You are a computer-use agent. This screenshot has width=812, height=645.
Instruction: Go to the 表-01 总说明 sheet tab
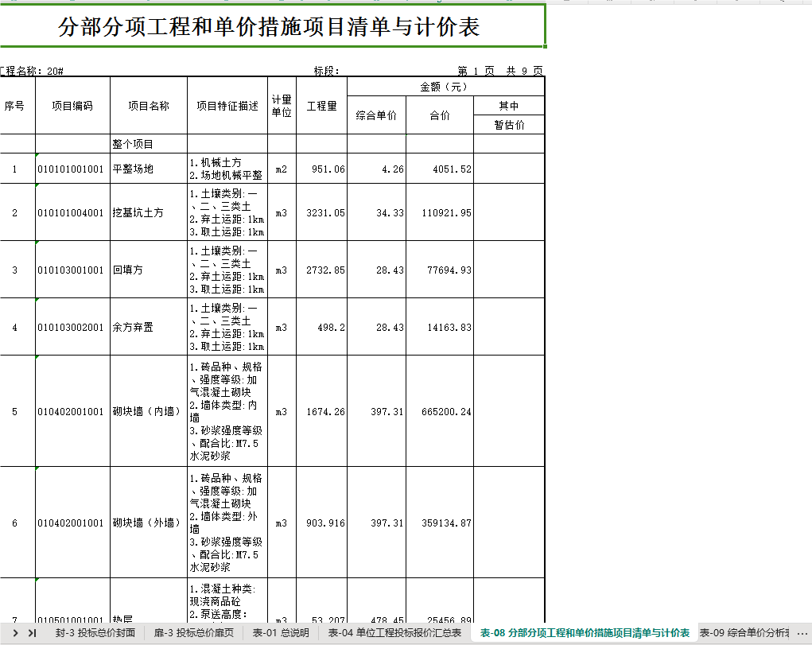click(x=281, y=632)
